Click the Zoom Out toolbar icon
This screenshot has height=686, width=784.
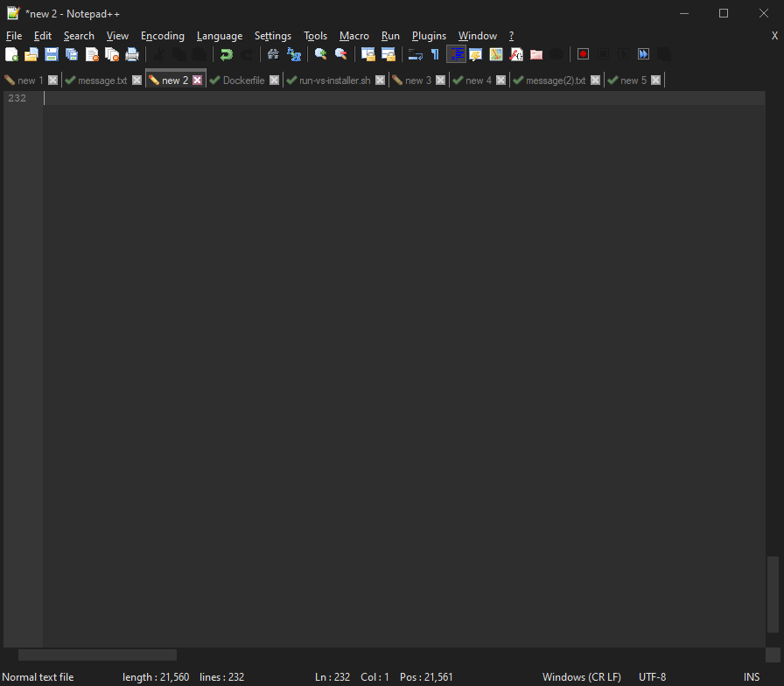[341, 54]
